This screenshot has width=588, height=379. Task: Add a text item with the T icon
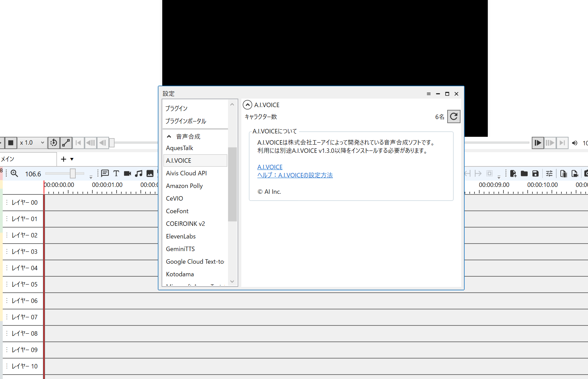click(116, 173)
